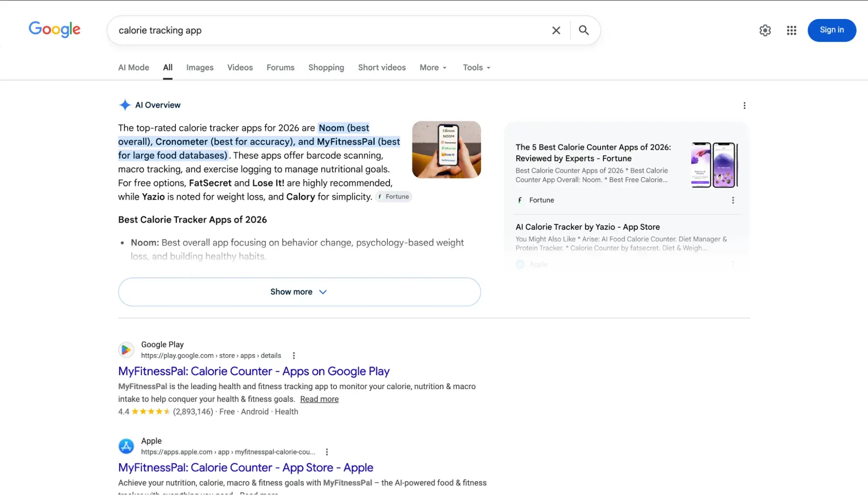
Task: Open Fortune's 5 Best Calorie Counter Apps article
Action: tap(593, 153)
